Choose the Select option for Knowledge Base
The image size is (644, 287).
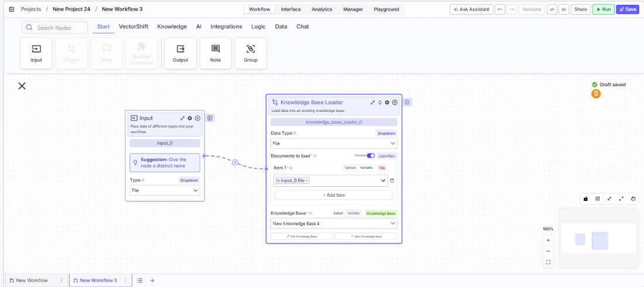[338, 213]
